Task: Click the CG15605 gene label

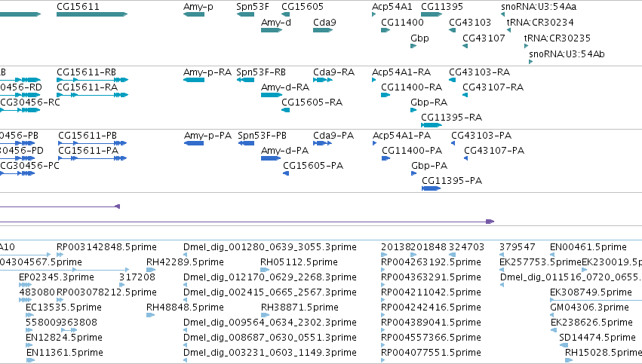Action: [303, 7]
